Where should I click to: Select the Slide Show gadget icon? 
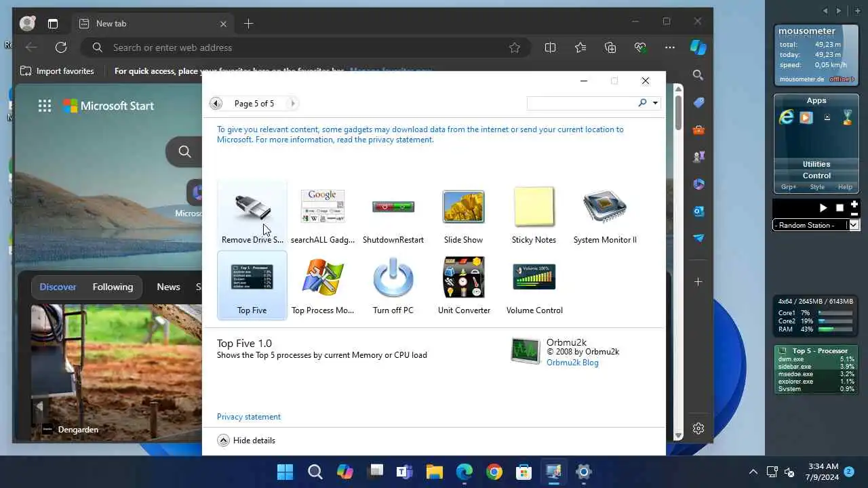click(x=464, y=207)
